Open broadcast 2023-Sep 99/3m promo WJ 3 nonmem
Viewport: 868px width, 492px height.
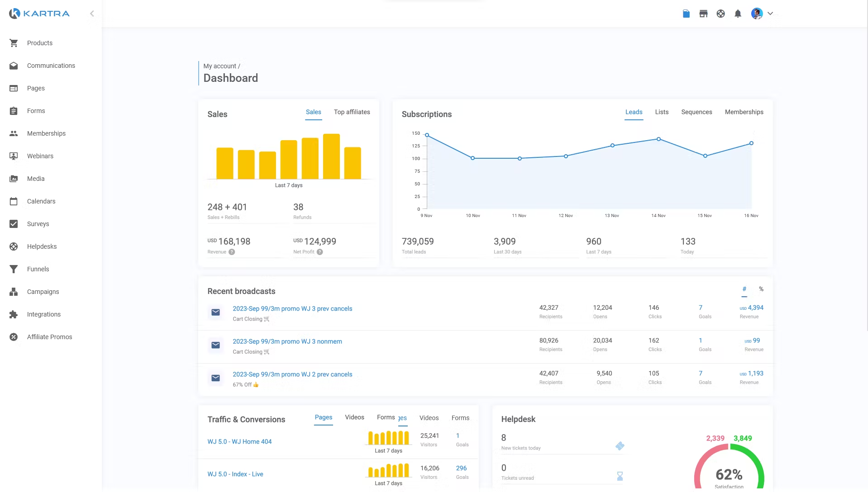pos(287,342)
